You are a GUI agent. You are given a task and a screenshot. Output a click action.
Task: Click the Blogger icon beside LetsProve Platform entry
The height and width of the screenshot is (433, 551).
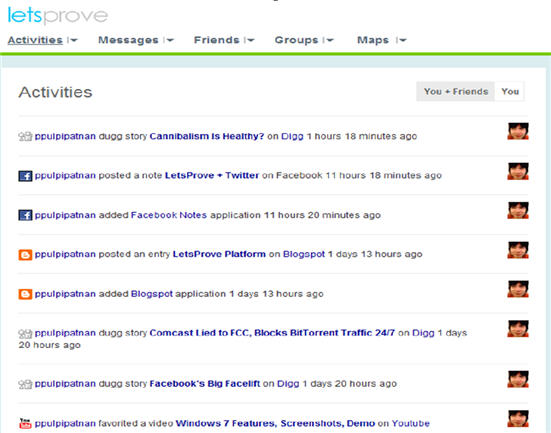click(25, 254)
